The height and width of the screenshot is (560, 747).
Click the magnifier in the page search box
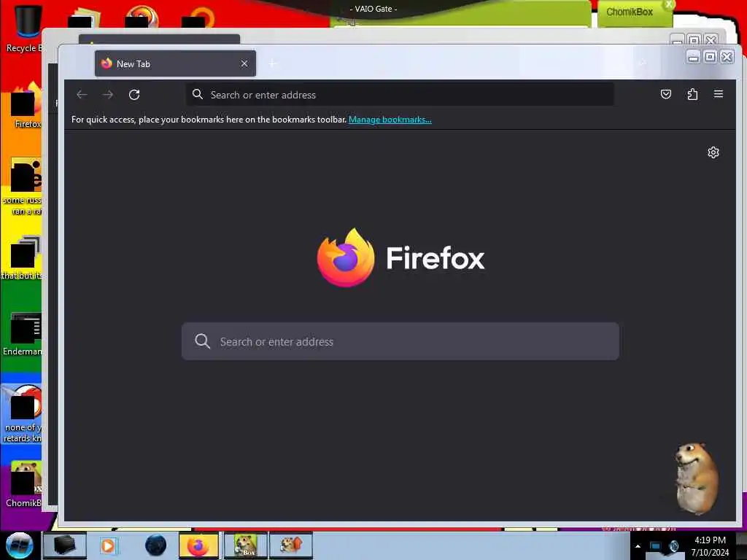203,341
